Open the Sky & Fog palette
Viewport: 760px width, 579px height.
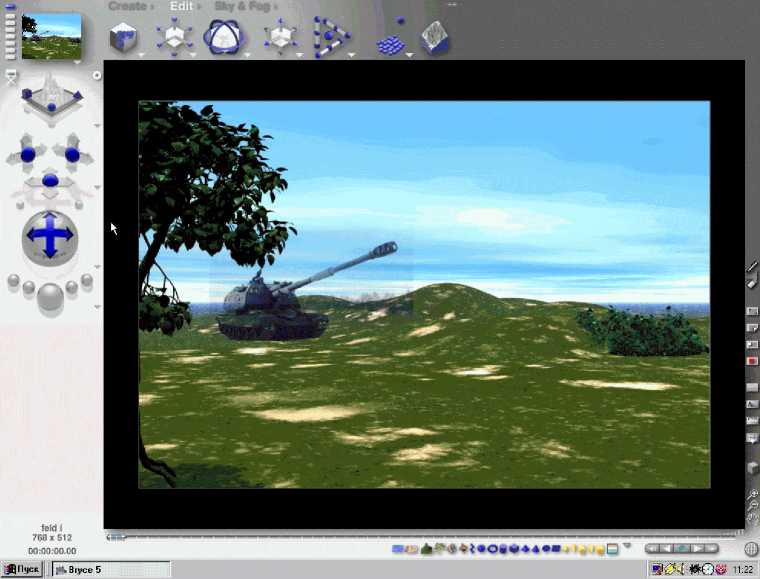[x=242, y=6]
